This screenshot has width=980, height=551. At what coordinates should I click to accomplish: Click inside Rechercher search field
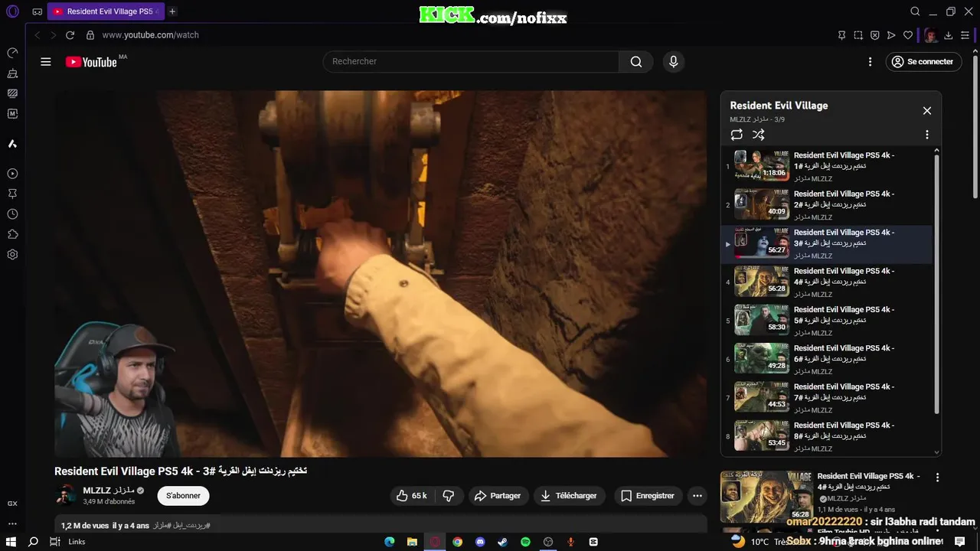point(471,62)
